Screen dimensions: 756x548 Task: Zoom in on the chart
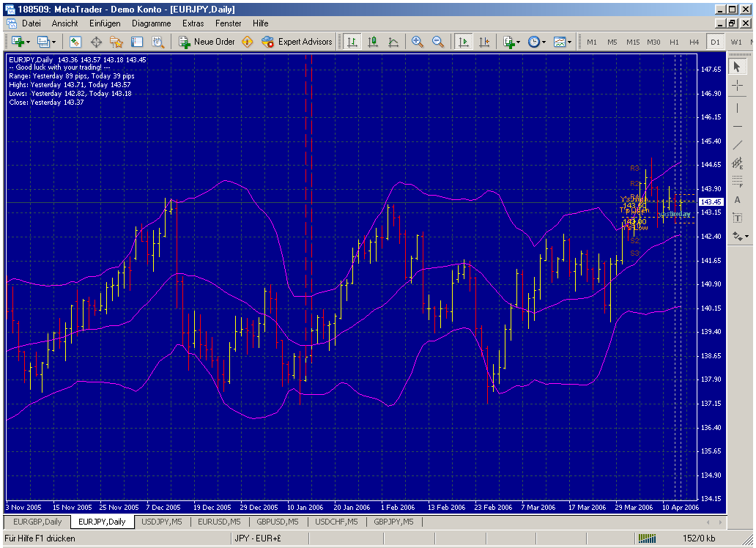(417, 42)
